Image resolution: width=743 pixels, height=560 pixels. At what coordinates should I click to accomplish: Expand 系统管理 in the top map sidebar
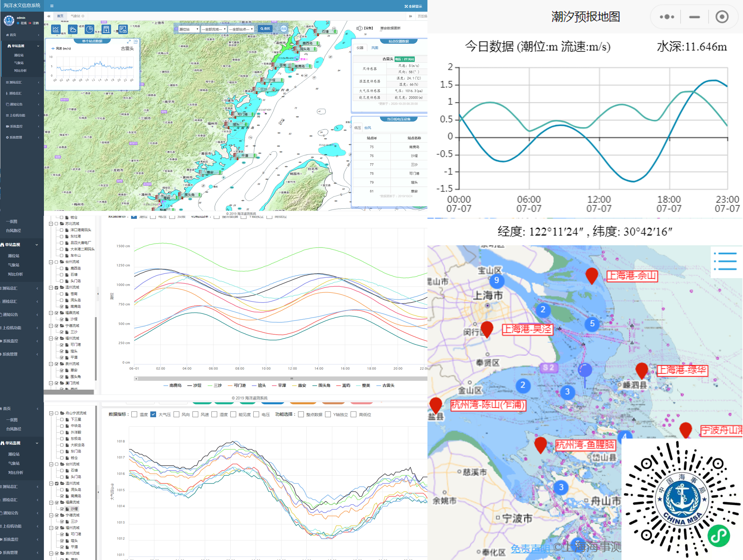[22, 137]
